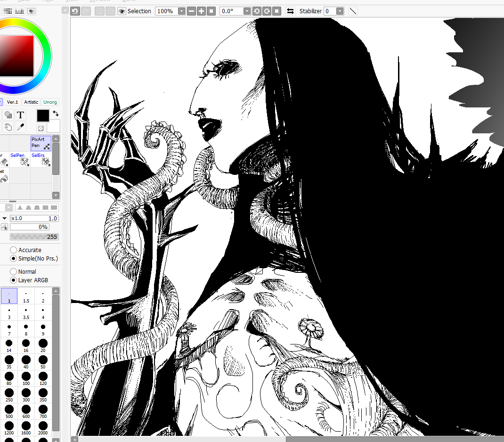Pick the Eyedropper color picker tool
Screen dimensions: 504x442
click(x=20, y=127)
